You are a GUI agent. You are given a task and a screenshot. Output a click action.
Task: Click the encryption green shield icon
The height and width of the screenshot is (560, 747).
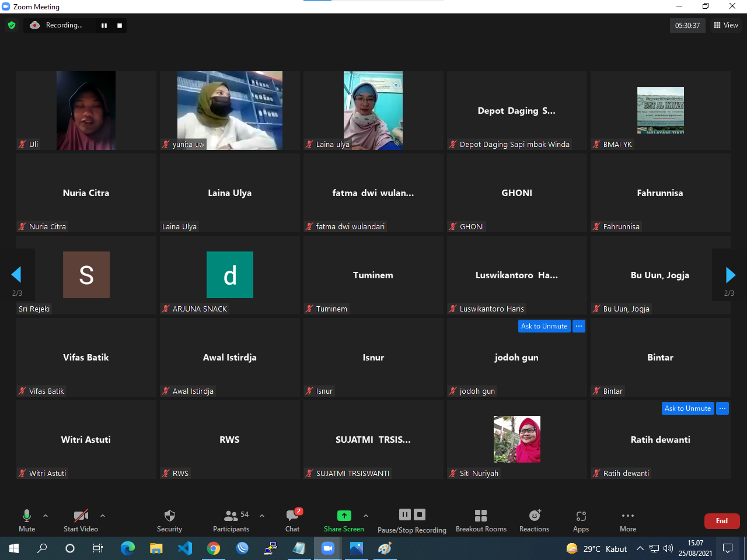click(x=12, y=25)
